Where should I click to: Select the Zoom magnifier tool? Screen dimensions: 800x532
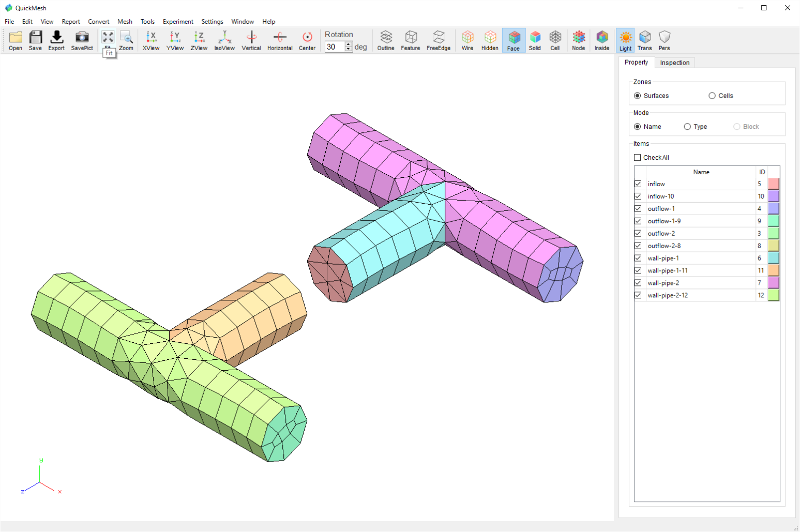(x=126, y=40)
